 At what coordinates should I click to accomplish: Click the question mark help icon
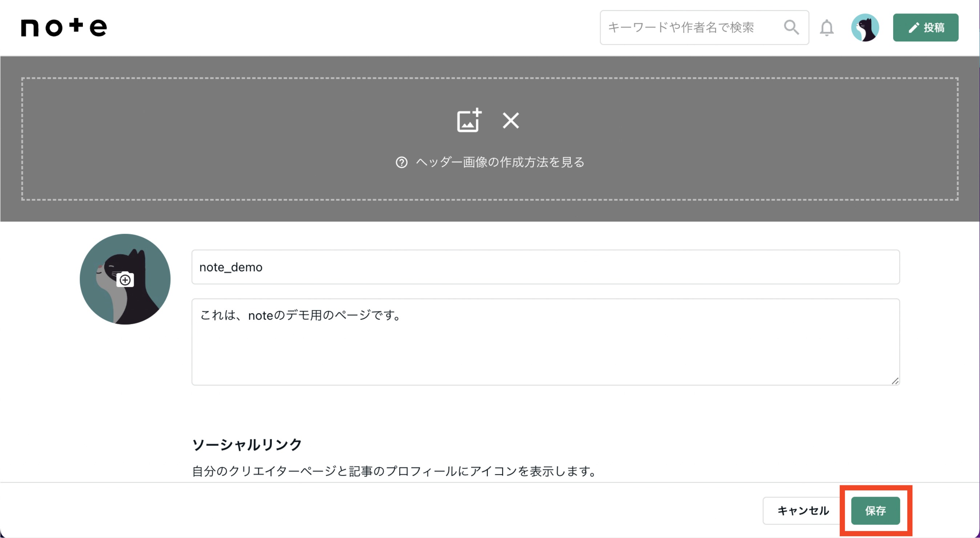(x=401, y=162)
